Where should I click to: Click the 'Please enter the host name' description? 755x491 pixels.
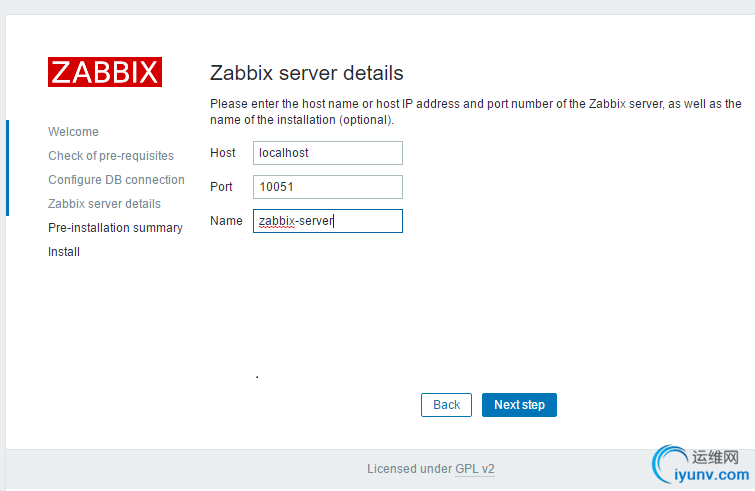point(476,112)
